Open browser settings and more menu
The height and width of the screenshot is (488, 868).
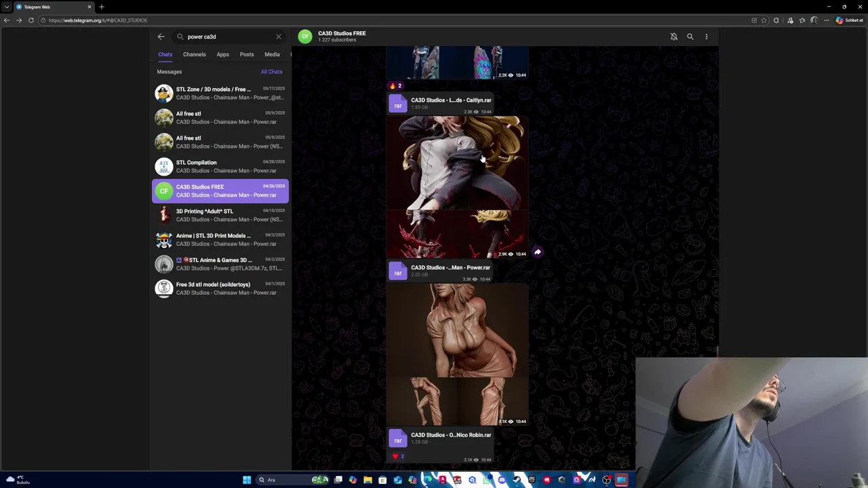(x=826, y=20)
